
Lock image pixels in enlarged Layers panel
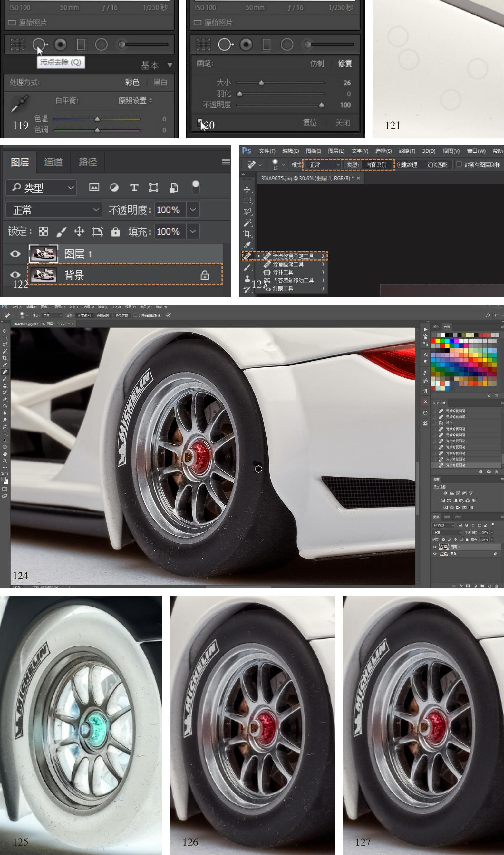click(61, 232)
